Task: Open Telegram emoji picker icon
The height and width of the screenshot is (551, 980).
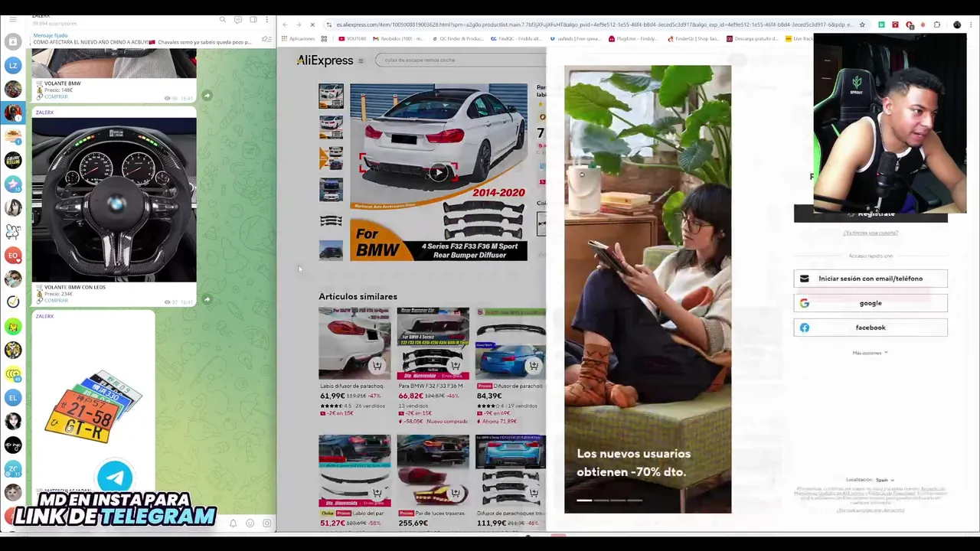Action: coord(250,523)
